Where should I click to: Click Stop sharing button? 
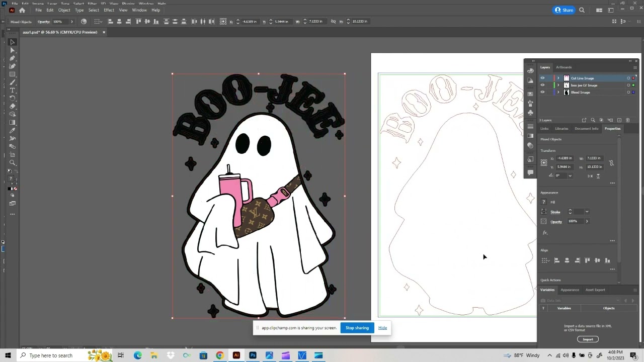click(x=357, y=328)
